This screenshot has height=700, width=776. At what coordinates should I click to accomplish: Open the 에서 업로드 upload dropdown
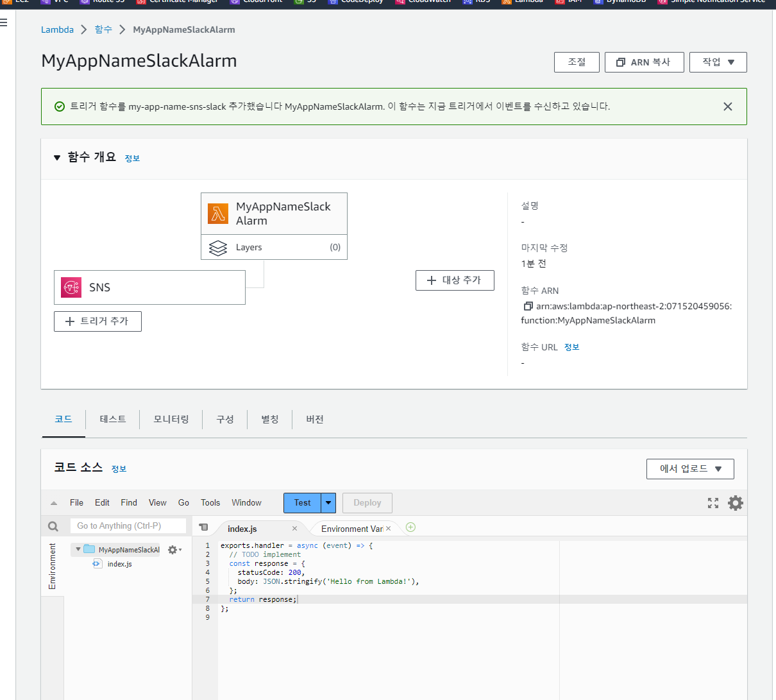point(690,469)
